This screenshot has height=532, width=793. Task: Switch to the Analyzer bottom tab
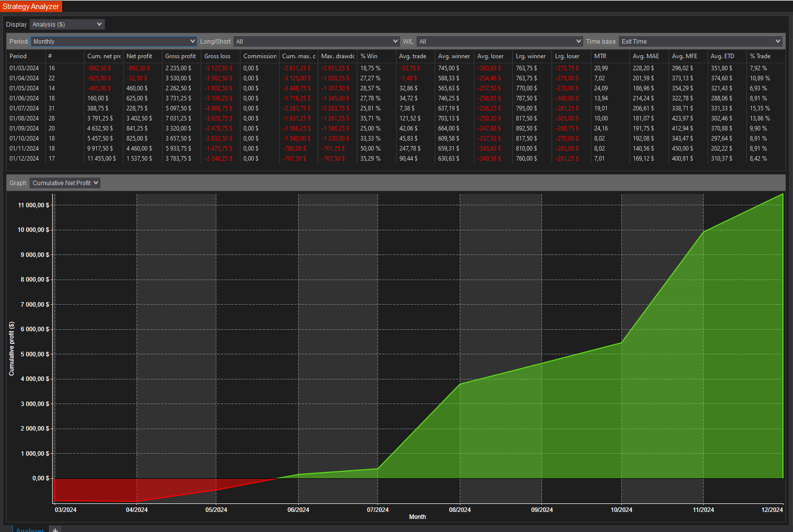pos(30,529)
